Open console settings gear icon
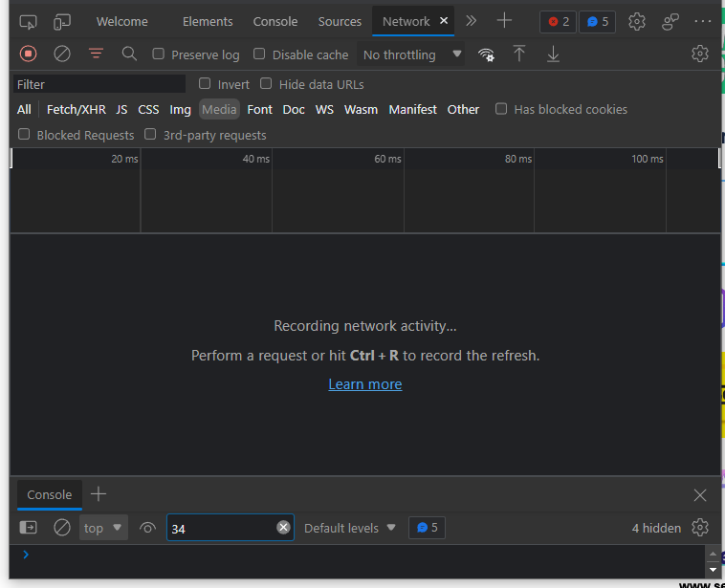 point(699,527)
